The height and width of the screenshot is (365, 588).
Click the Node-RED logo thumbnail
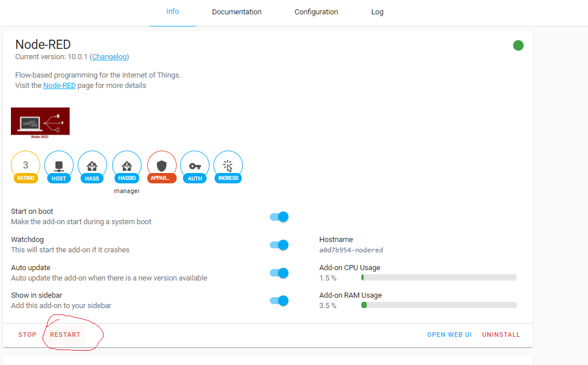click(x=40, y=121)
